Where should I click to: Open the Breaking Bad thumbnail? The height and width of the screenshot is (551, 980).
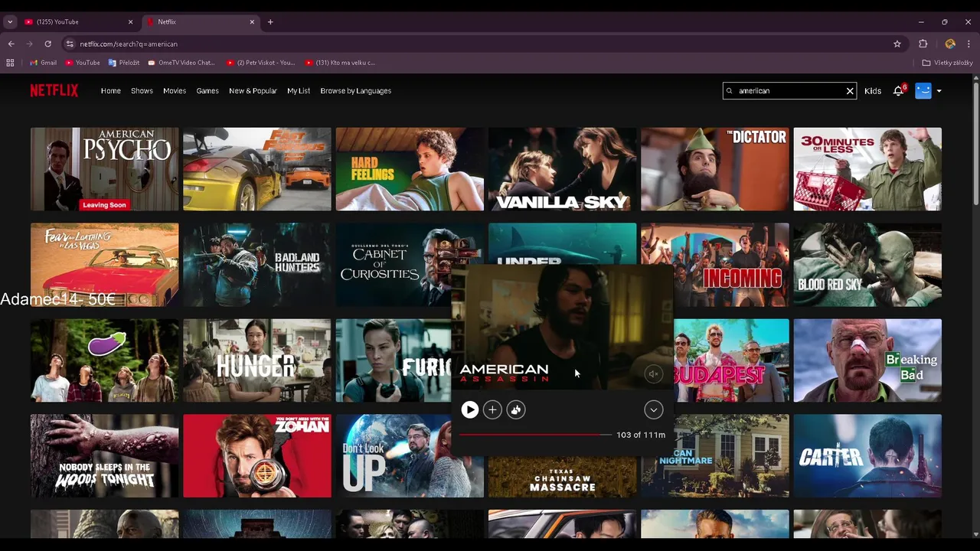click(867, 360)
